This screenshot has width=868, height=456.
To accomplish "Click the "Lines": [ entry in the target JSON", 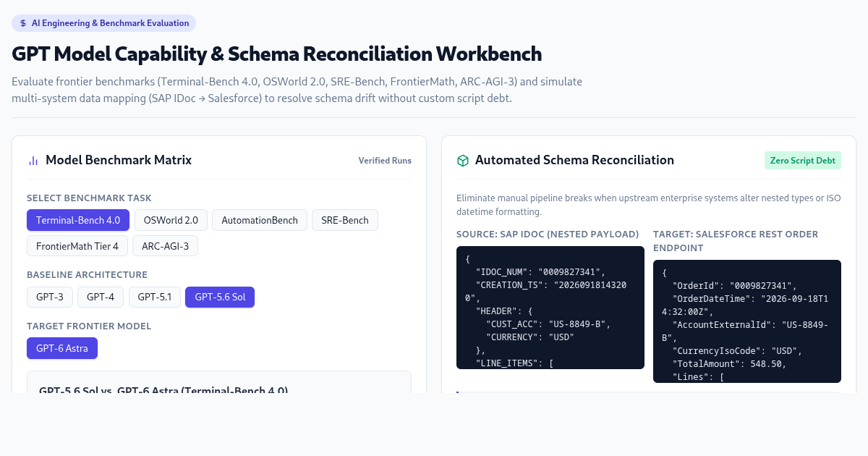I will point(699,376).
